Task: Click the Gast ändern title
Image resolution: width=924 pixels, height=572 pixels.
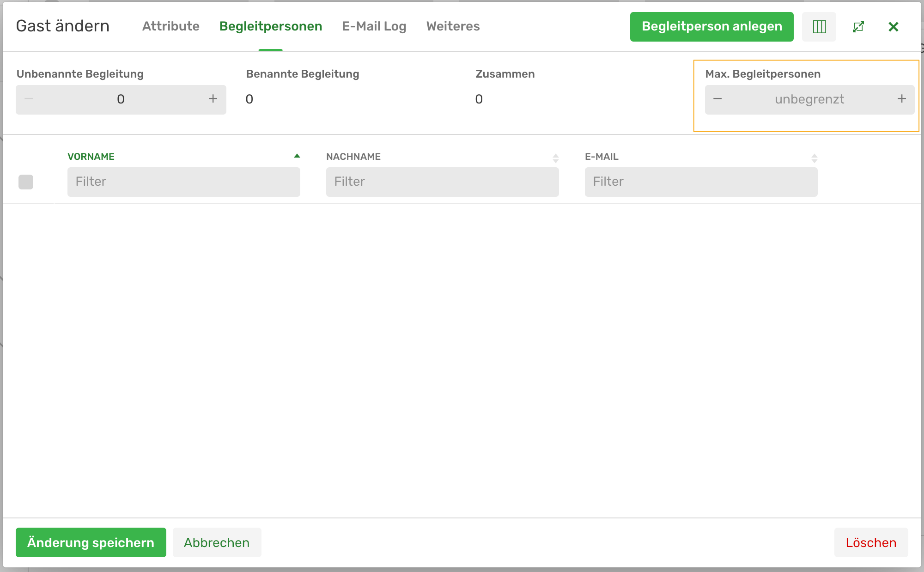Action: point(63,26)
